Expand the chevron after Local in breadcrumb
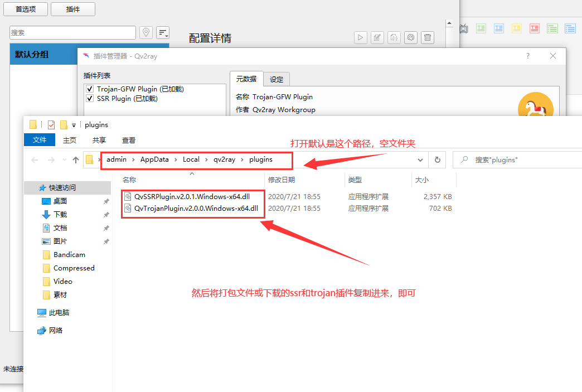 [x=206, y=160]
